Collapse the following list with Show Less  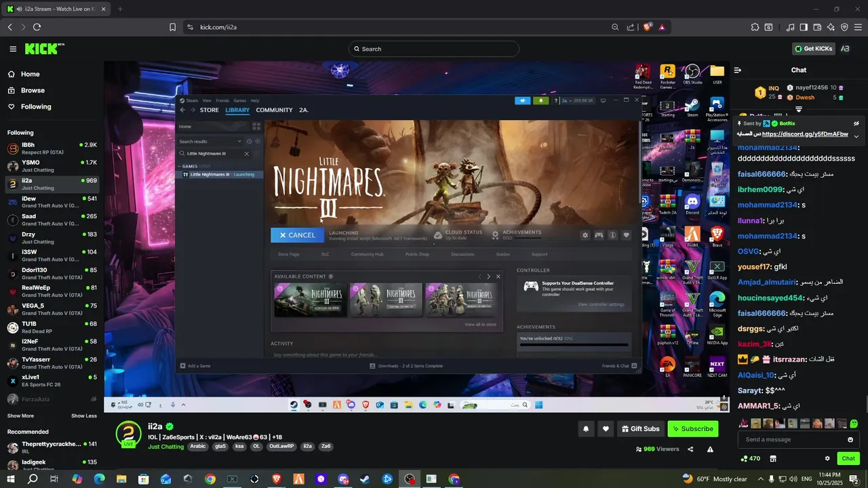click(84, 415)
